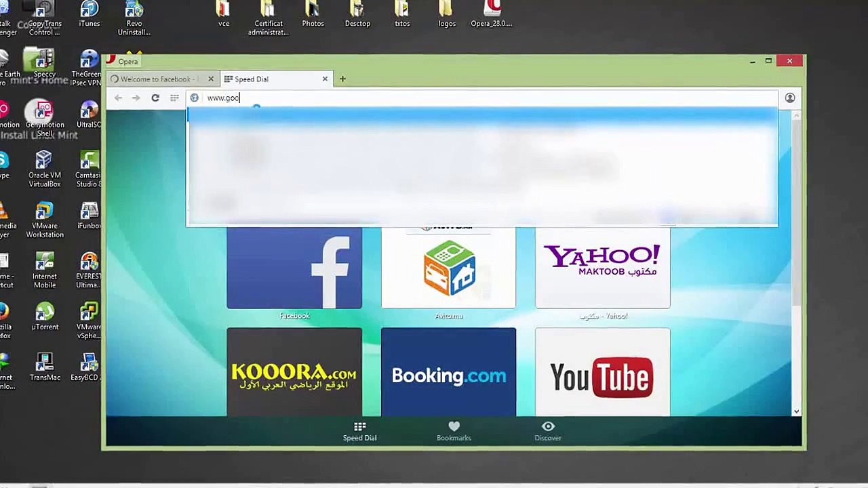Viewport: 868px width, 488px height.
Task: Open the vce desktop folder
Action: [x=224, y=14]
